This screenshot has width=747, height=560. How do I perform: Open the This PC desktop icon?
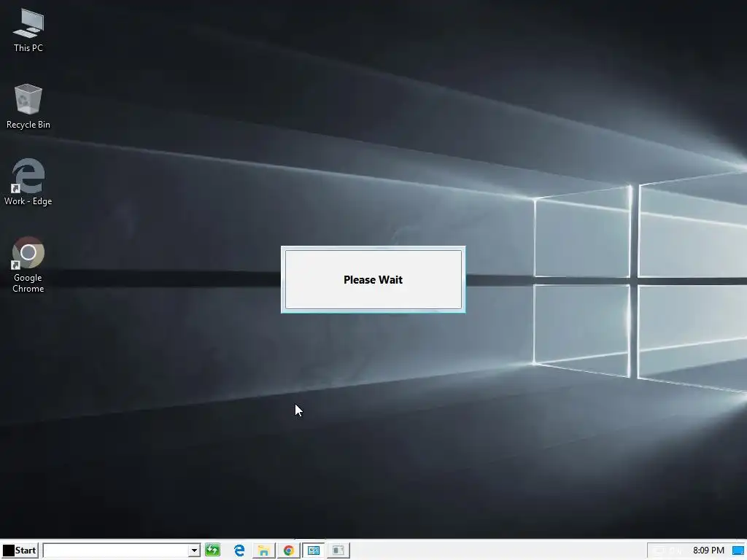tap(28, 31)
